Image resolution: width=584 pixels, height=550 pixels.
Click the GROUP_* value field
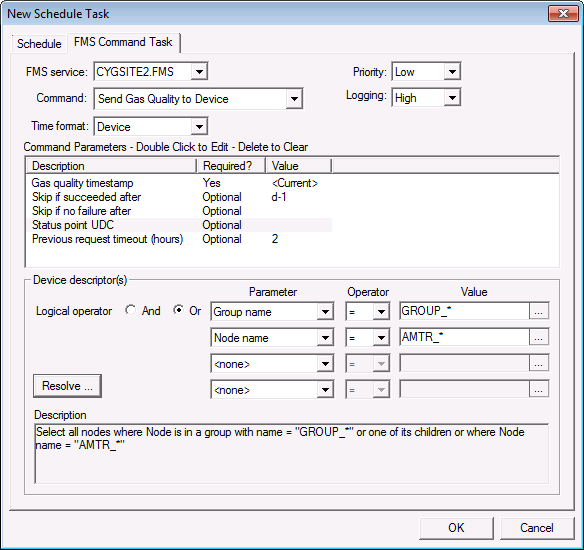coord(464,311)
